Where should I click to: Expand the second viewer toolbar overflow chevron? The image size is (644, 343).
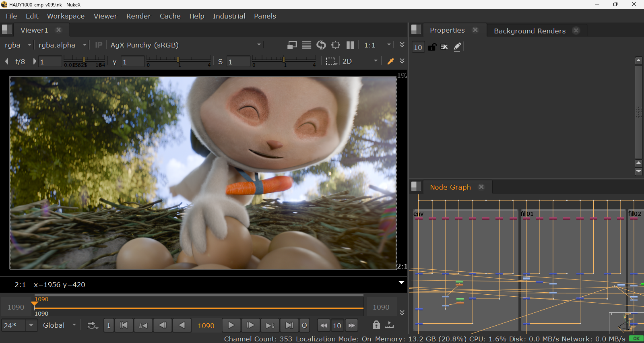coord(402,61)
